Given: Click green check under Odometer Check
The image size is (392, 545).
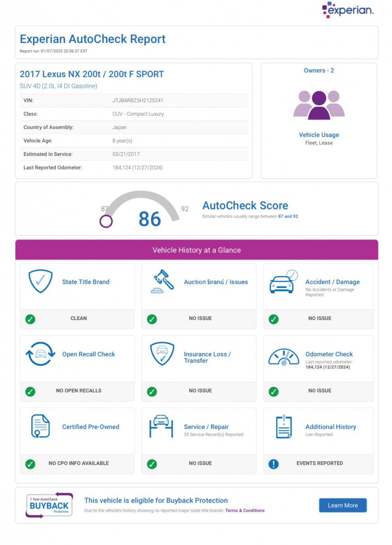Looking at the screenshot, I should pyautogui.click(x=274, y=392).
